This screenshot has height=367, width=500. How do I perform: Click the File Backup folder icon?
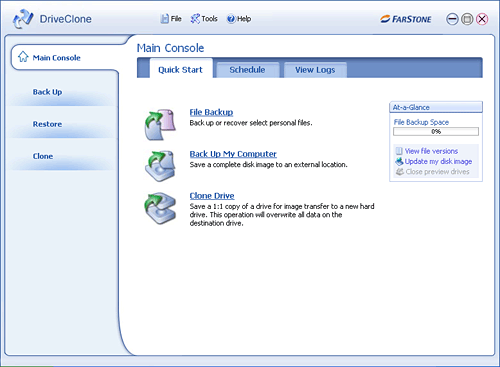tap(160, 124)
